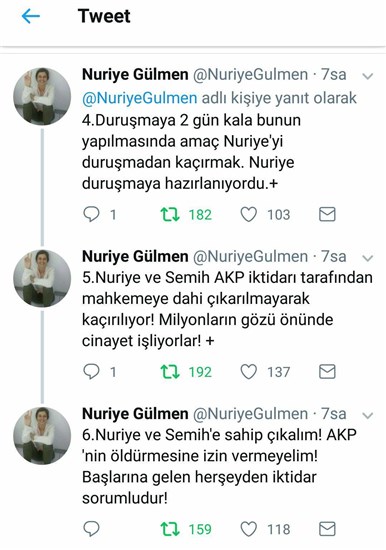Screen dimensions: 386x550
Task: Open profile photo on tweet 6
Action: coord(42,436)
